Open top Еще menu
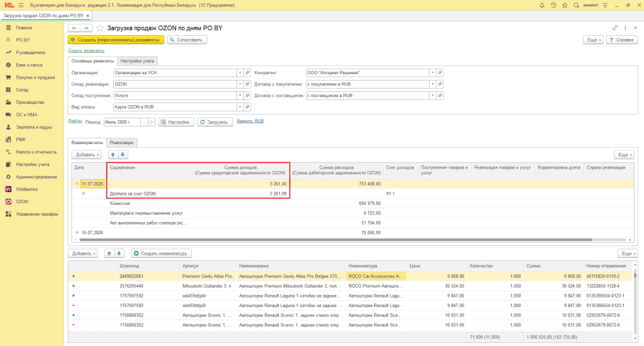 pyautogui.click(x=593, y=40)
